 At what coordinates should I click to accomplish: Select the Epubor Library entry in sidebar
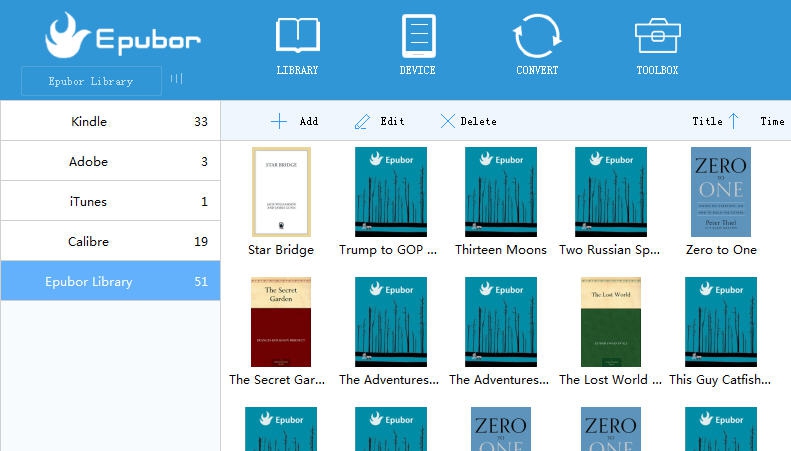(x=110, y=281)
